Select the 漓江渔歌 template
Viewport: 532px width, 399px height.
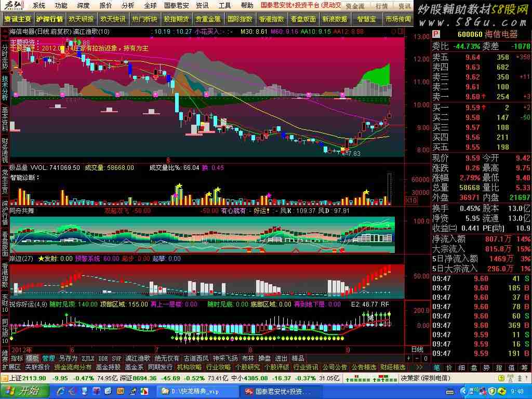(137, 358)
